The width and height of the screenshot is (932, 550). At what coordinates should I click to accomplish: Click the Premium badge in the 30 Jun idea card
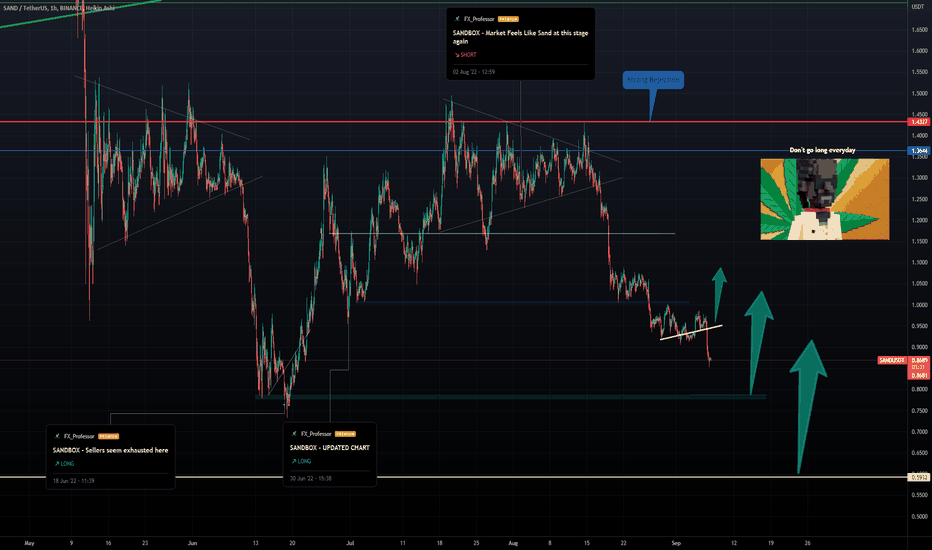[x=345, y=434]
